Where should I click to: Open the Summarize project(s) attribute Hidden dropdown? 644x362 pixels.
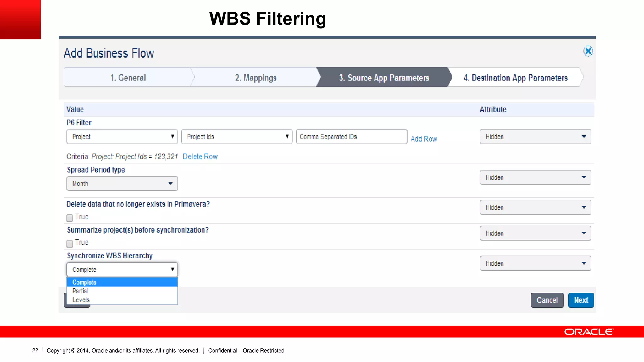pos(536,233)
